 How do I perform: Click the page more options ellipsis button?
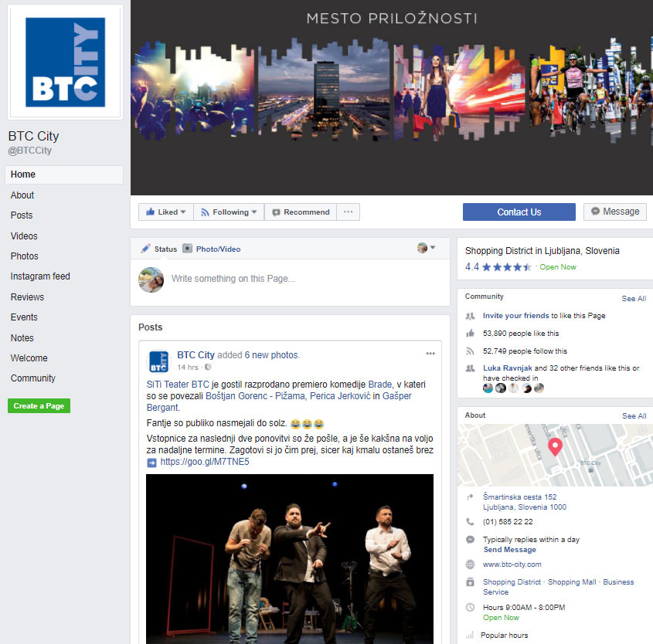[x=348, y=212]
